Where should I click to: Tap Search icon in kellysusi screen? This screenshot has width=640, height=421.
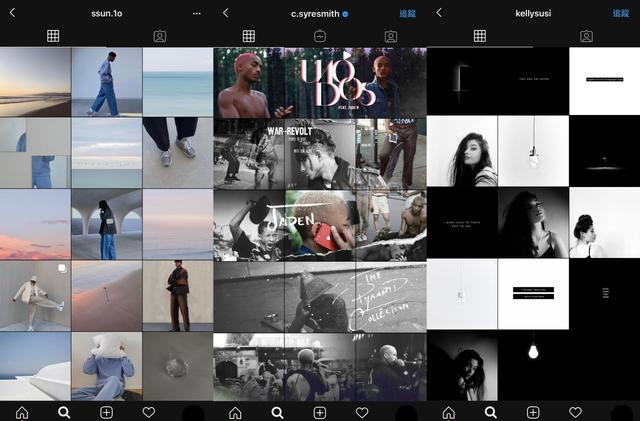click(491, 413)
